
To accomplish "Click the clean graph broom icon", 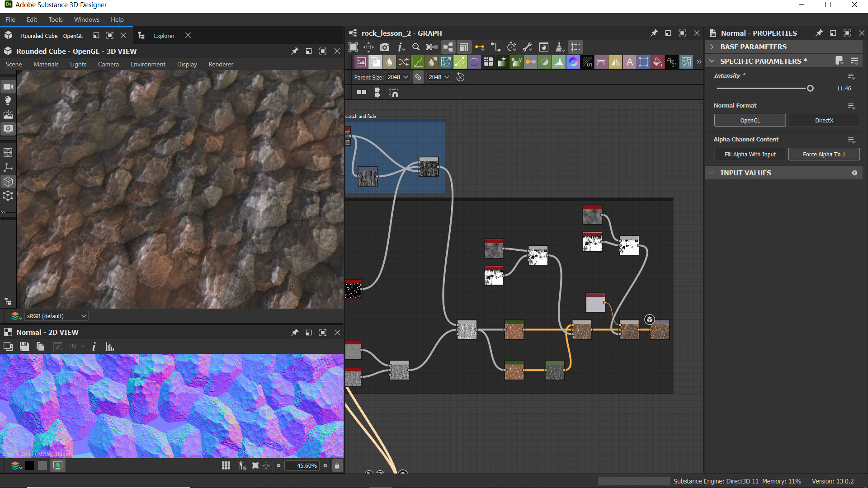I will click(559, 47).
